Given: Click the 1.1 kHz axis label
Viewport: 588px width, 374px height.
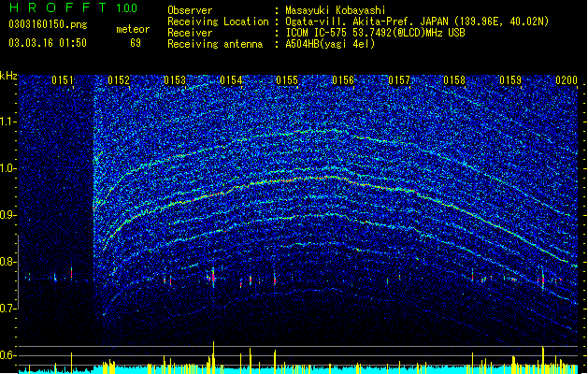Looking at the screenshot, I should [x=8, y=122].
